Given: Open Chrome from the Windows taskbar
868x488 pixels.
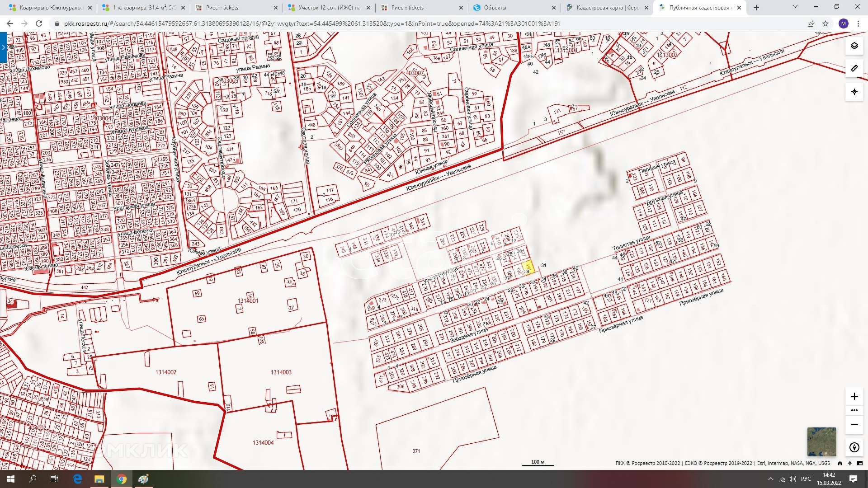Looking at the screenshot, I should pos(121,479).
